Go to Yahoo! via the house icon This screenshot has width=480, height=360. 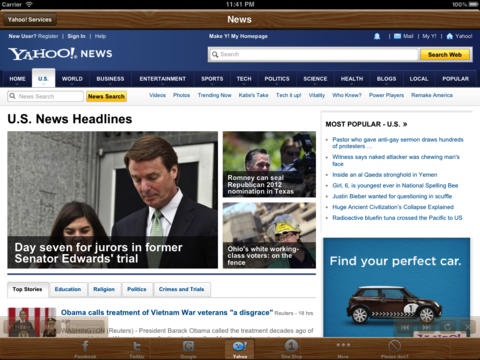[450, 36]
